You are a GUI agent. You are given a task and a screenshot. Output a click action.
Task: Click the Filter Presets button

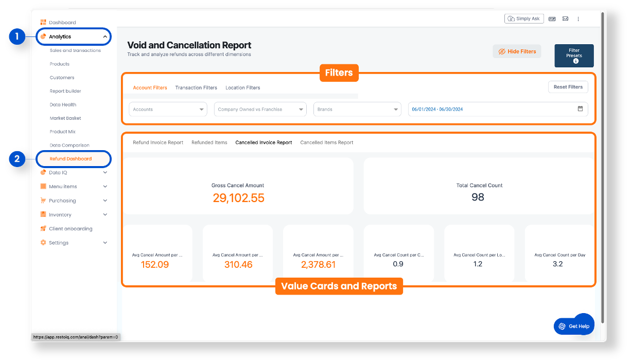coord(574,56)
